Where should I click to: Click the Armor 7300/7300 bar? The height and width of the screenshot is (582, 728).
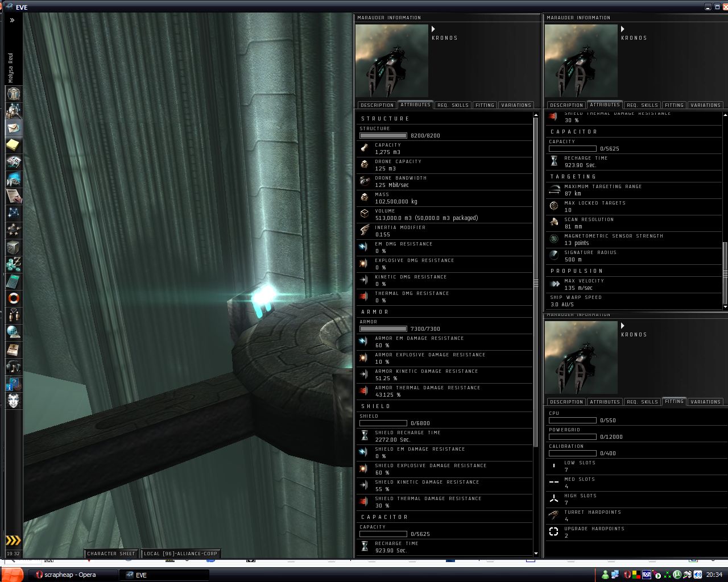(383, 329)
